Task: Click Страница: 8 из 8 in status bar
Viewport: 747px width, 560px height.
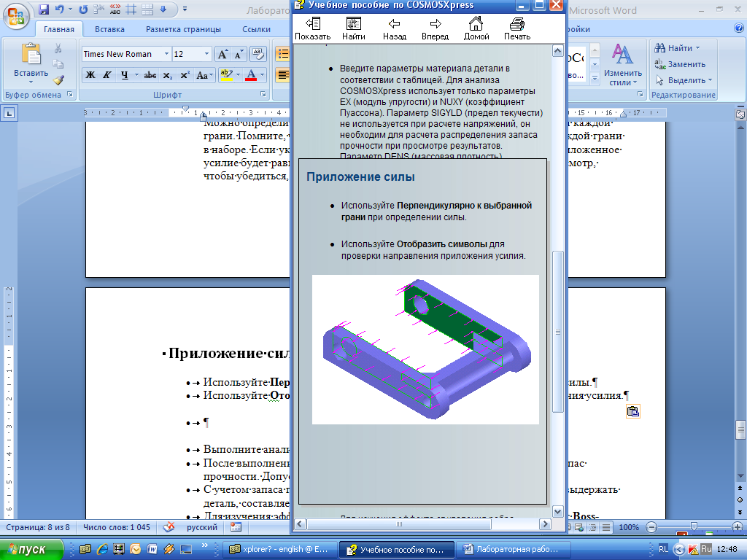Action: (x=38, y=527)
